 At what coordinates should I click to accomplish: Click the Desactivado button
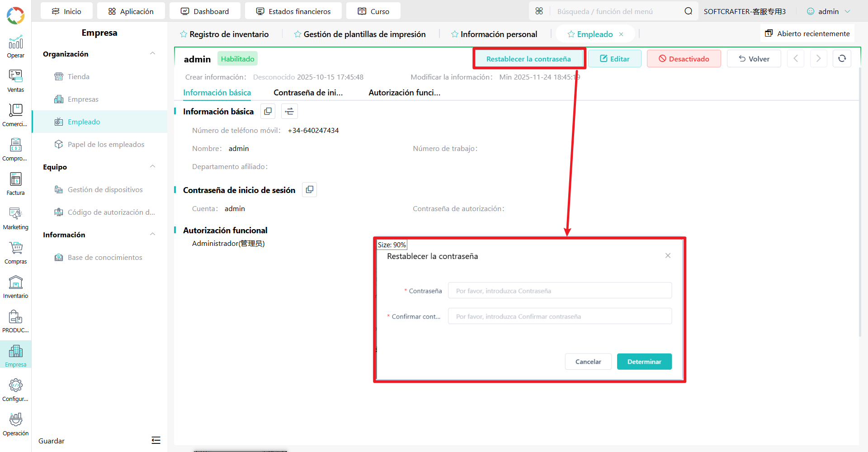point(684,59)
